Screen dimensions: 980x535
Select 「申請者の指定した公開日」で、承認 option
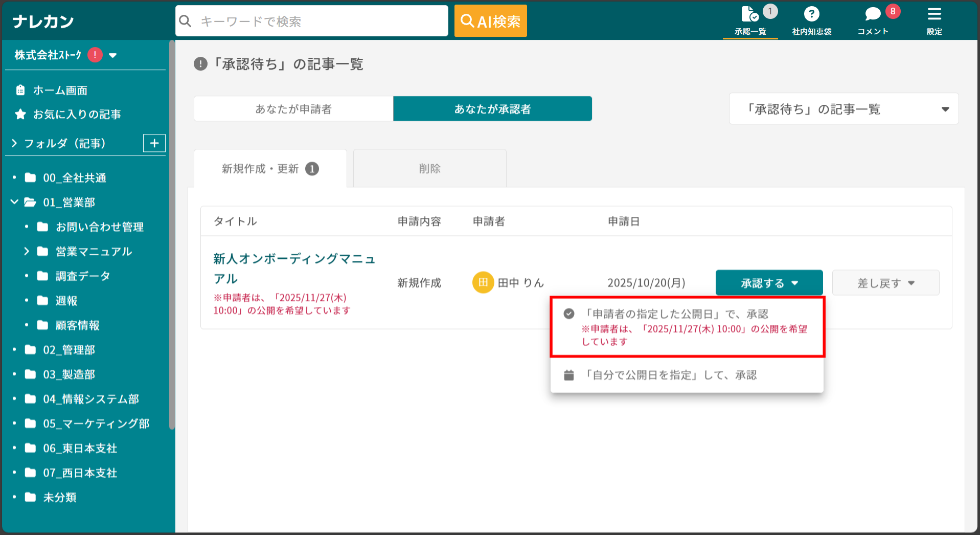coord(676,314)
